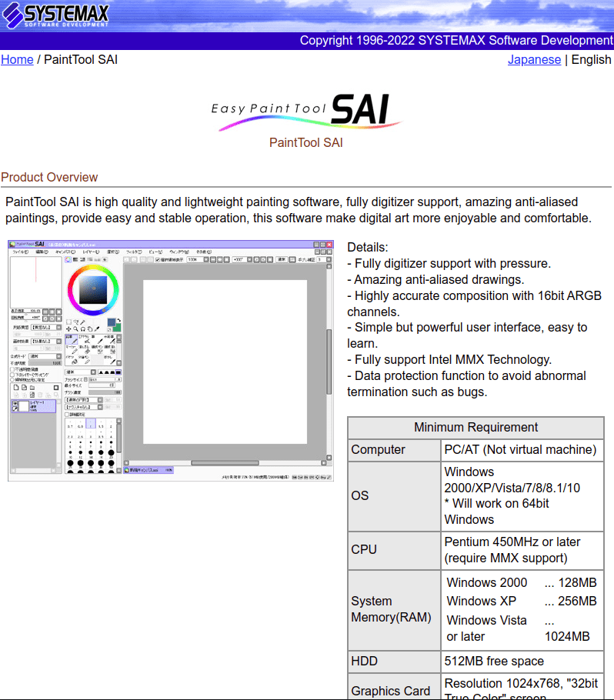This screenshot has height=700, width=614.
Task: Open the Home breadcrumb link
Action: [17, 59]
